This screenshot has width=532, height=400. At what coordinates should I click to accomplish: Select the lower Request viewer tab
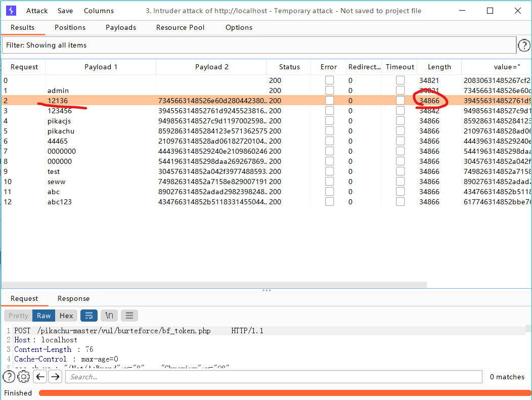(24, 298)
